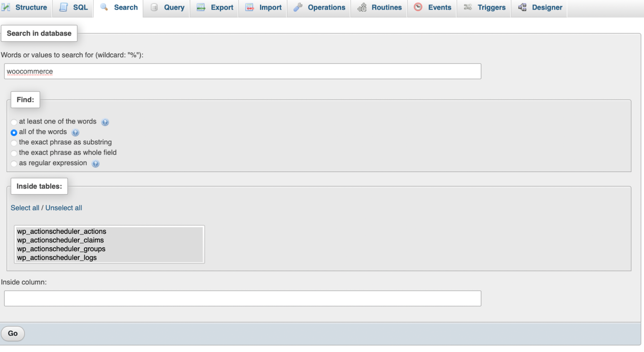Select 'at least one of the words' radio button
Image resolution: width=644 pixels, height=352 pixels.
[14, 121]
